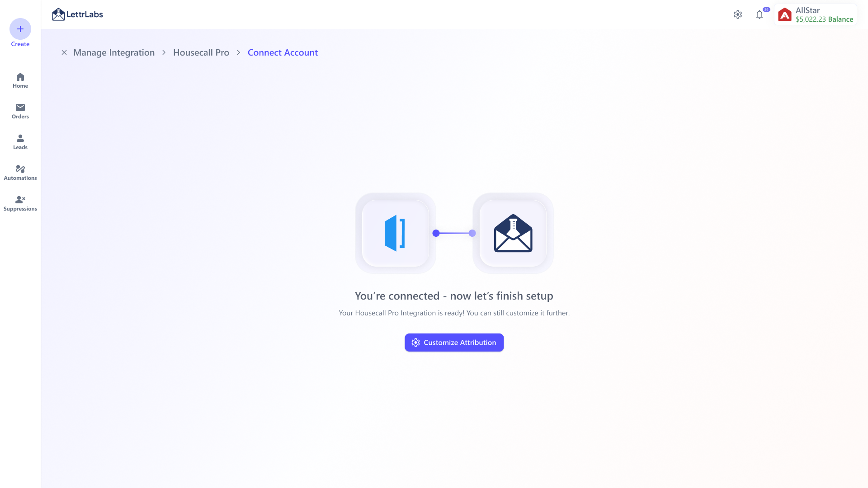Viewport: 868px width, 488px height.
Task: Click the AllStar red avatar icon
Action: pyautogui.click(x=785, y=14)
